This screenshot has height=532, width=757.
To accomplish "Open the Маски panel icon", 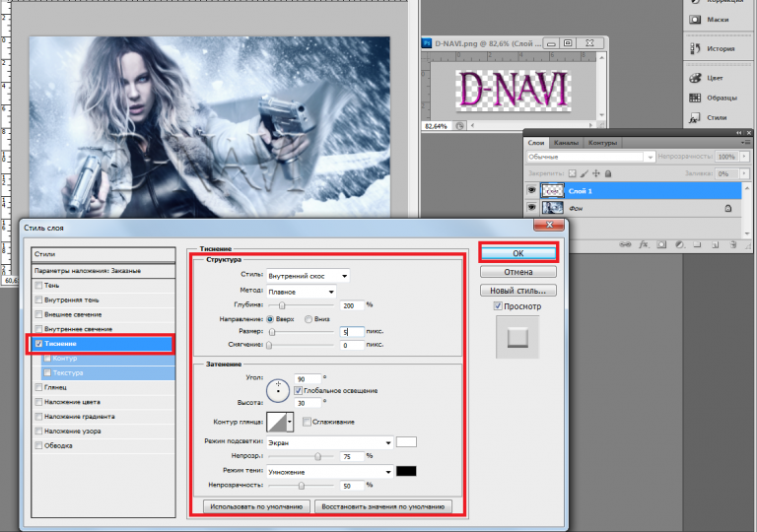I will 695,20.
